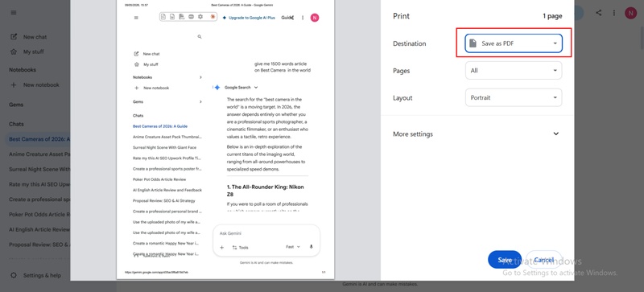Click the My stuff icon in Gemini sidebar
This screenshot has height=292, width=644.
[14, 51]
